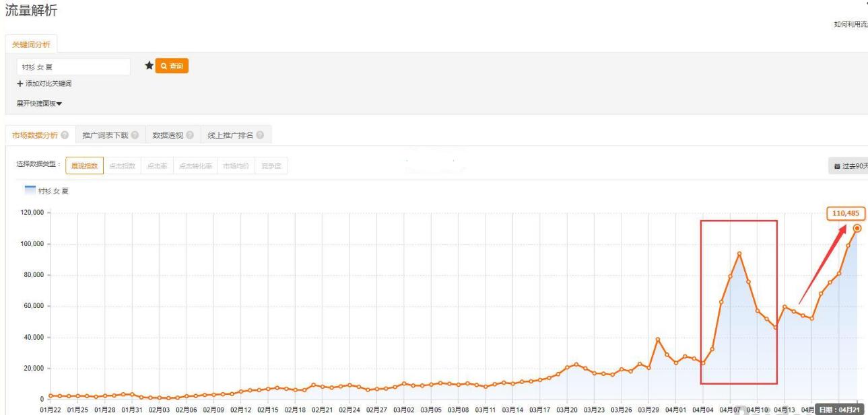Select the 展现指数 data type

click(85, 165)
